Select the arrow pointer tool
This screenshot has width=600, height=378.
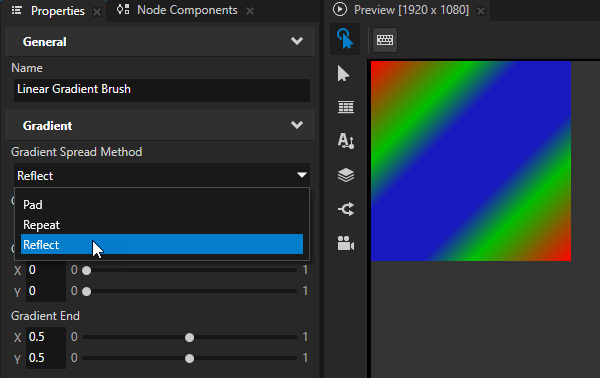point(344,73)
